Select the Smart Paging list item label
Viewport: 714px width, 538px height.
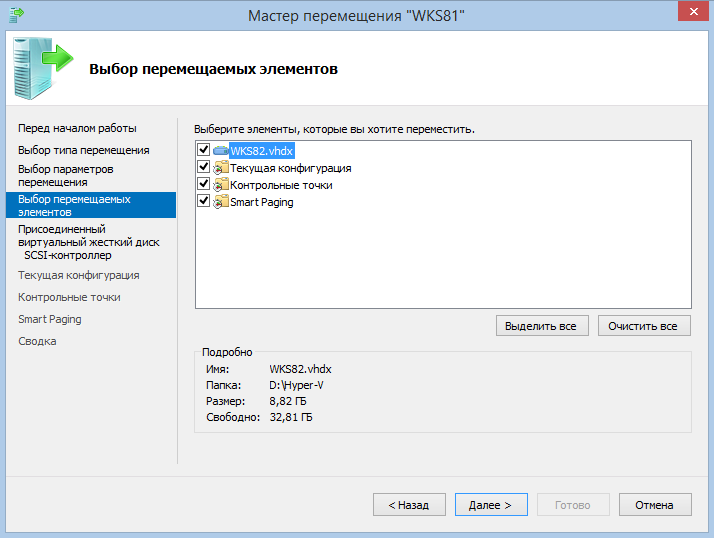(262, 202)
